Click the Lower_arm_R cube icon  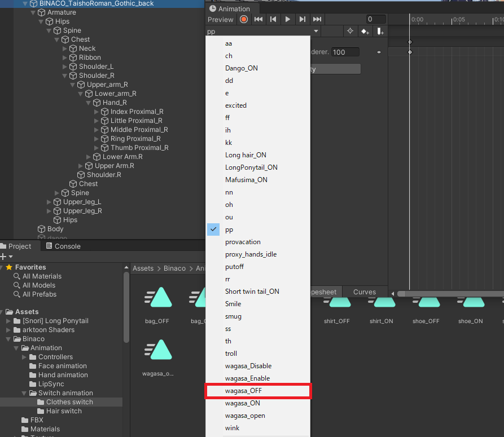coord(89,94)
